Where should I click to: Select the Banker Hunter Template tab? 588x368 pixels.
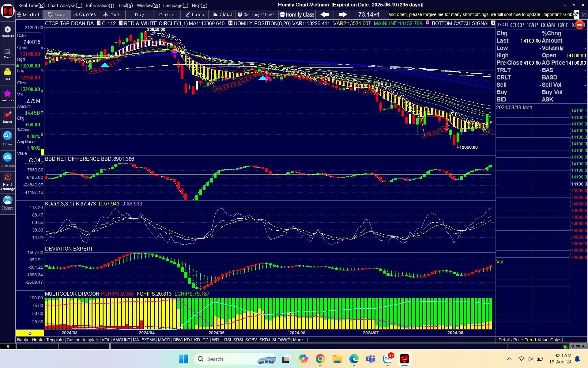(x=40, y=340)
